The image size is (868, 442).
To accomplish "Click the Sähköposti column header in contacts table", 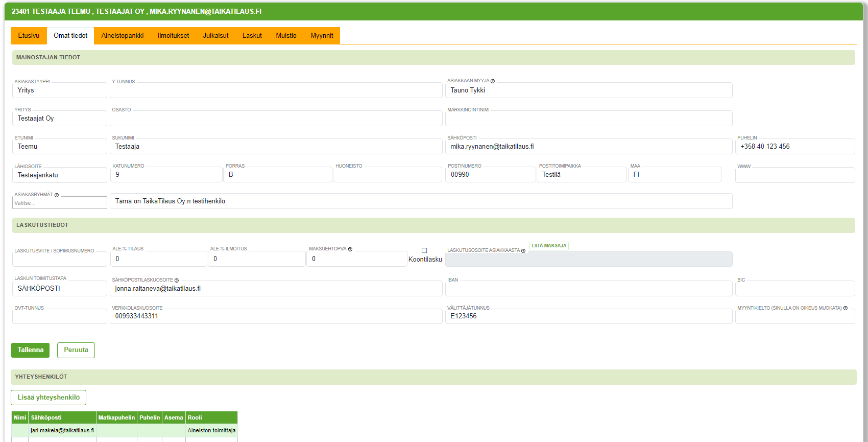I will pyautogui.click(x=62, y=417).
